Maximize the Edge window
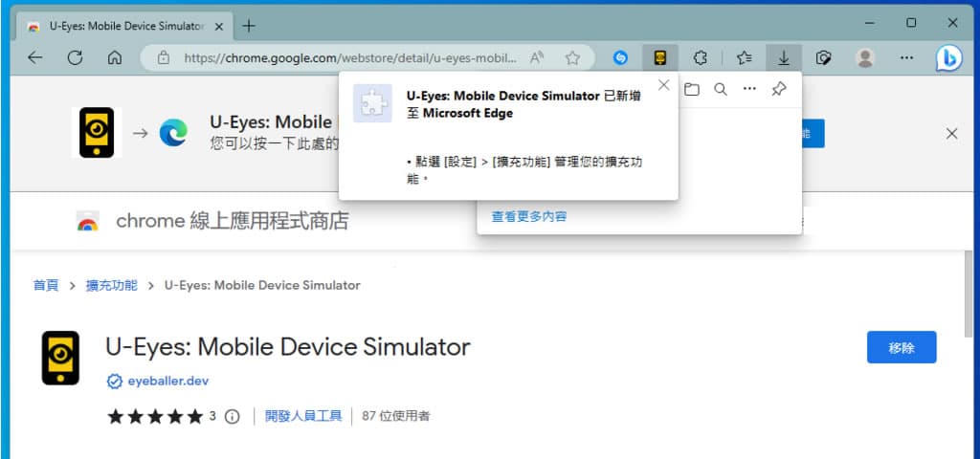Screen dimensions: 980x459 (x=911, y=23)
